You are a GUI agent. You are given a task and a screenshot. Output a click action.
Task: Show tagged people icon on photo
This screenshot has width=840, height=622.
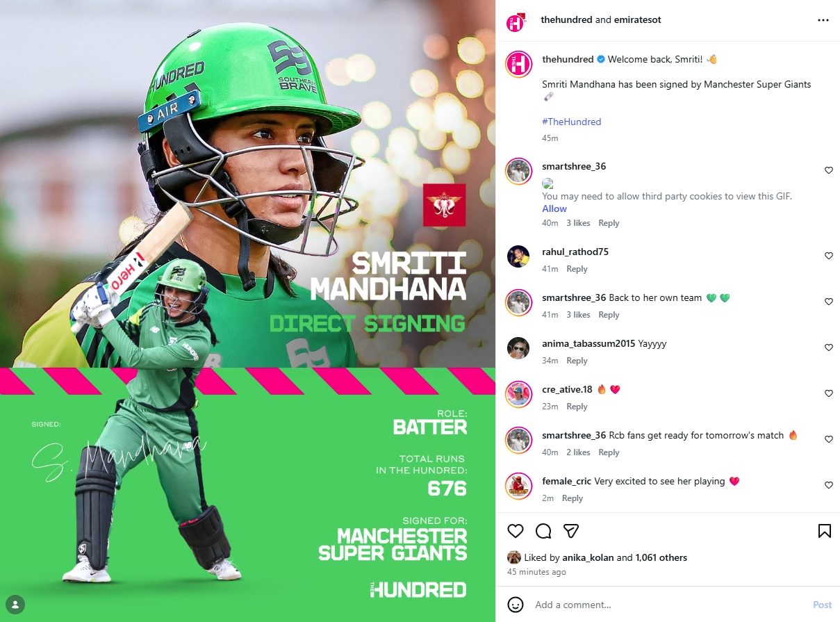coord(15,604)
